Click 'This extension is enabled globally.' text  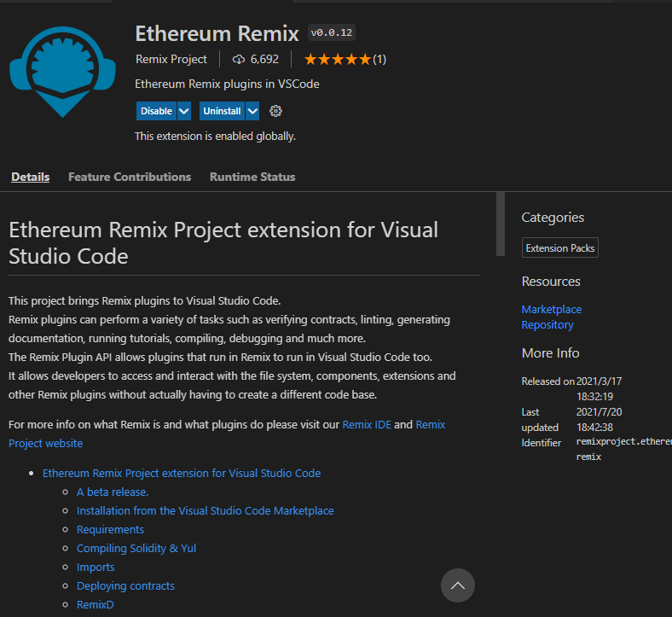215,137
